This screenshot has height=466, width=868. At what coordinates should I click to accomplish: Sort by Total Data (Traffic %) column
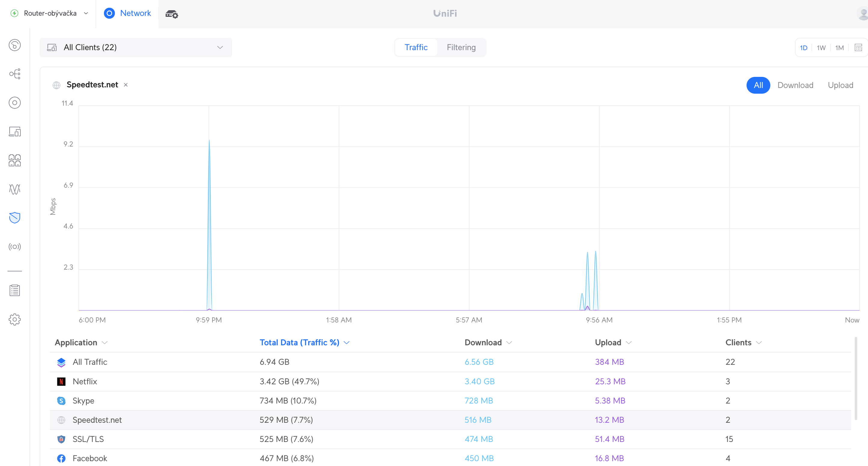304,342
